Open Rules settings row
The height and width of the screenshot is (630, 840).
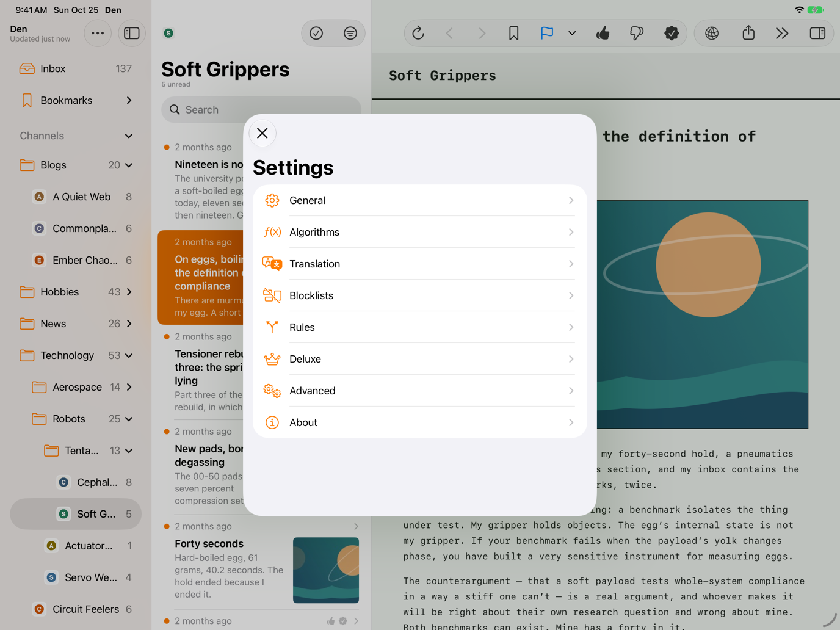(420, 327)
